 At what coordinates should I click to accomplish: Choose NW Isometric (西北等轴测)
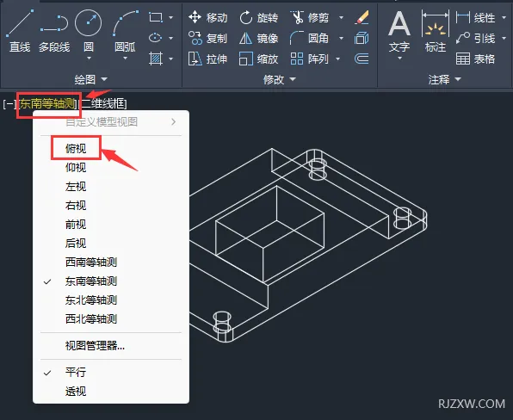point(111,319)
